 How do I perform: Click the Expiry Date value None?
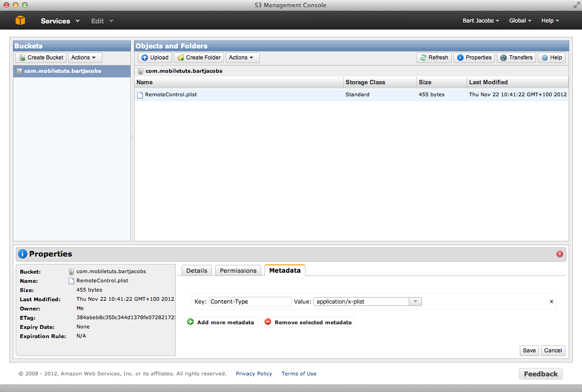pos(83,327)
